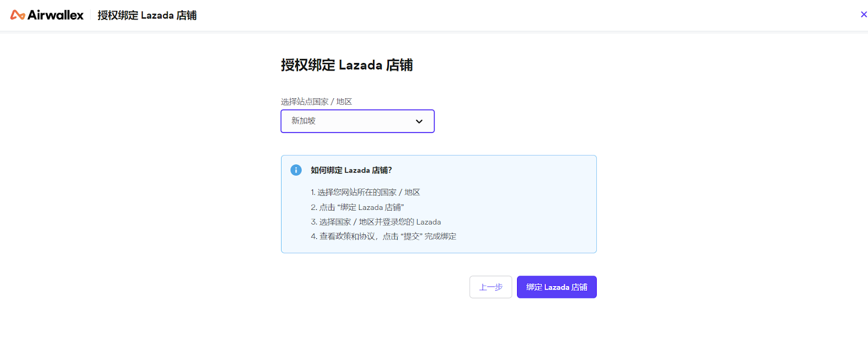Click the selected value 新加坡
Viewport: 868px width, 357px height.
pyautogui.click(x=303, y=121)
